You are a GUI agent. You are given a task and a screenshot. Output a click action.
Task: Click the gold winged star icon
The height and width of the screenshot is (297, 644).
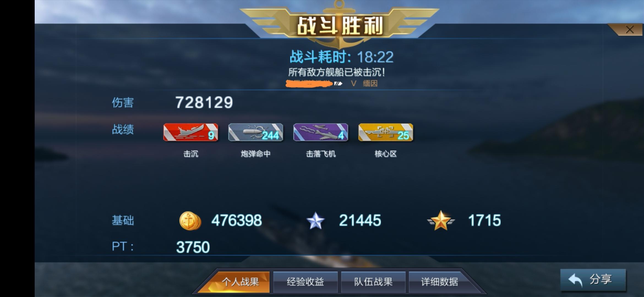tap(441, 221)
